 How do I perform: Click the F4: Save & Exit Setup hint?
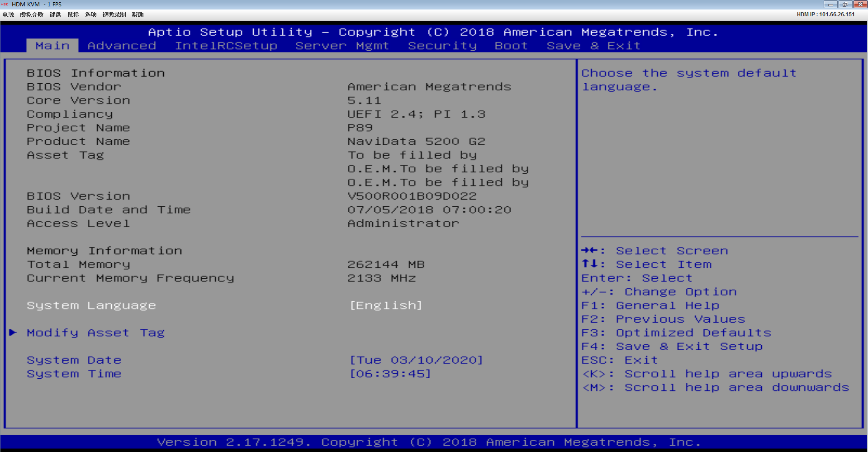[x=672, y=346]
